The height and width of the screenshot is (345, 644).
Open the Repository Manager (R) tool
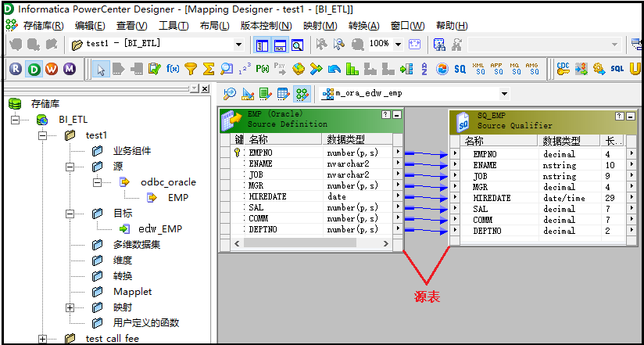pyautogui.click(x=15, y=69)
